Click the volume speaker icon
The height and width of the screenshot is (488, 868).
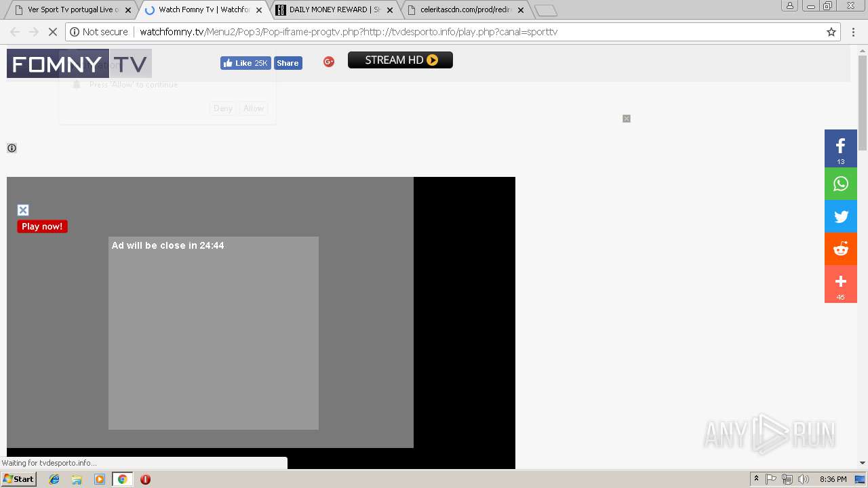point(804,479)
